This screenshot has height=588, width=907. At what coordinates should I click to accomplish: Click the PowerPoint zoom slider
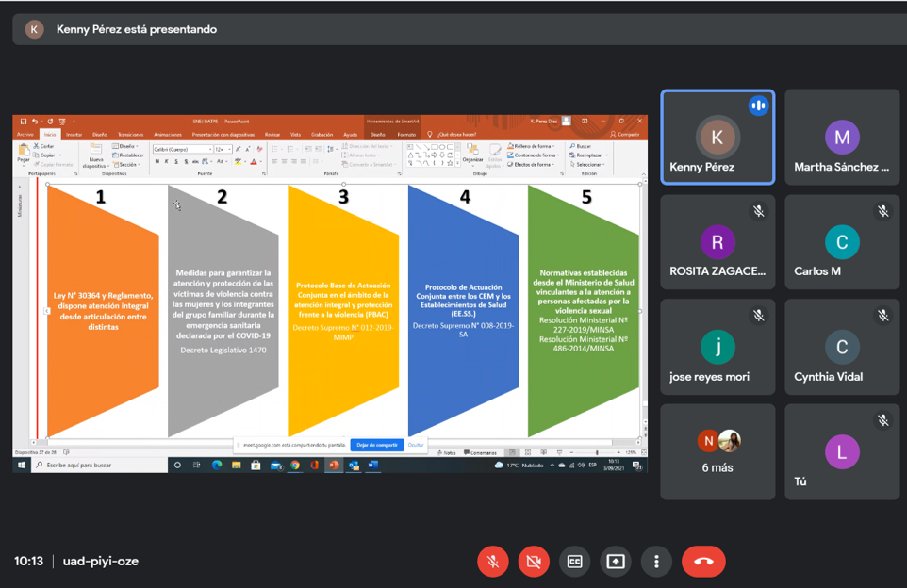click(x=597, y=453)
